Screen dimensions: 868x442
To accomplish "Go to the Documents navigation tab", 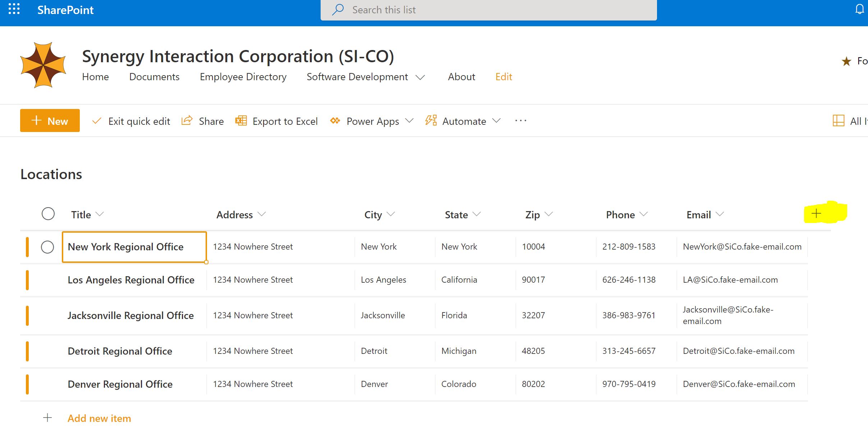I will coord(154,77).
